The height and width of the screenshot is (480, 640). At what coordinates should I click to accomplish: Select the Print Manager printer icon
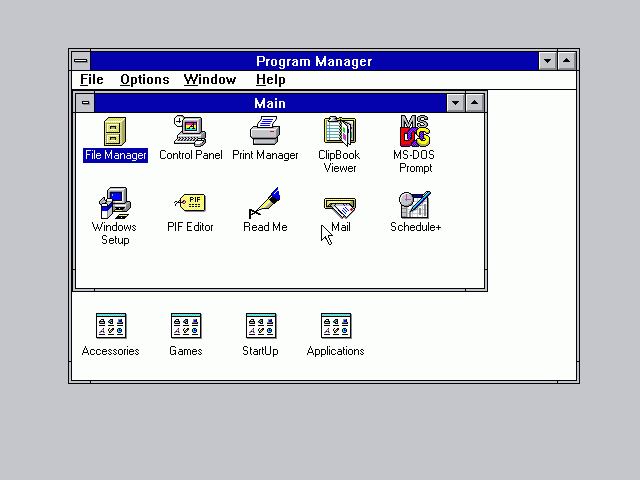coord(265,131)
